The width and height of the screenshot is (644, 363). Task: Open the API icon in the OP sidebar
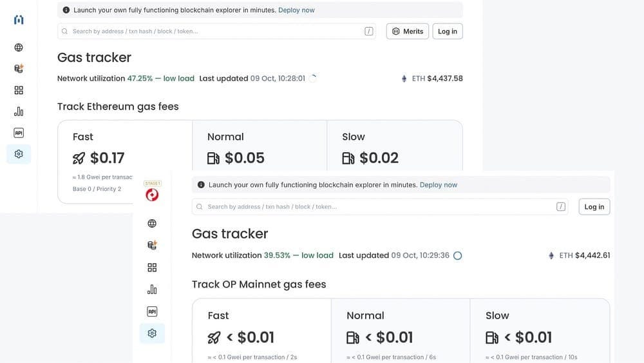click(x=152, y=311)
